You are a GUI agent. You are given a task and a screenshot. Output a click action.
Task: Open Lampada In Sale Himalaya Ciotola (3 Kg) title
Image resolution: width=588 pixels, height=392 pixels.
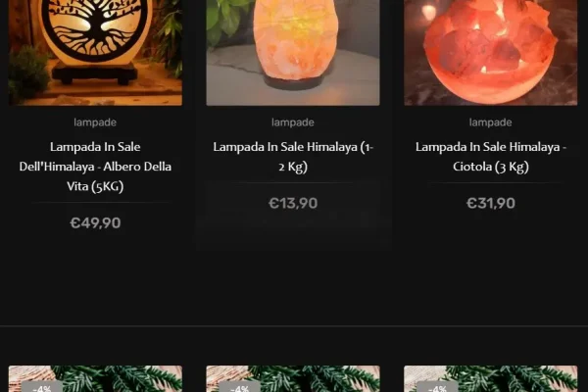pos(491,157)
